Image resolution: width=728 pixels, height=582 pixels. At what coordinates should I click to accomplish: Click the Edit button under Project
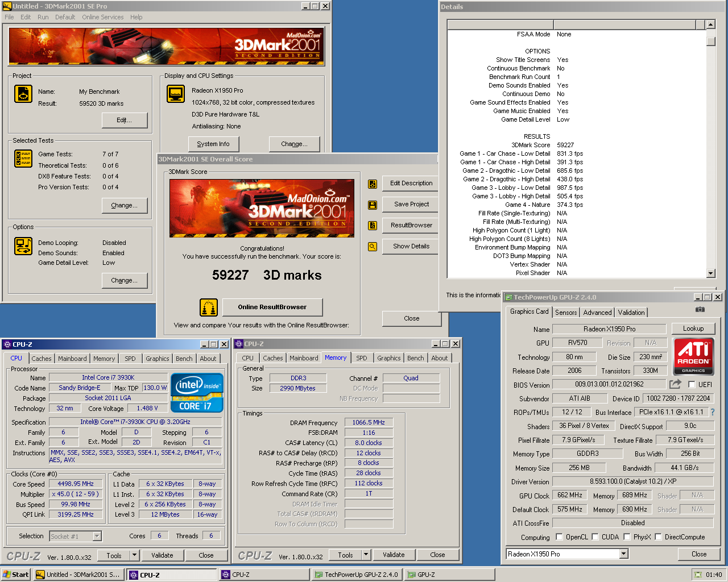click(x=125, y=120)
